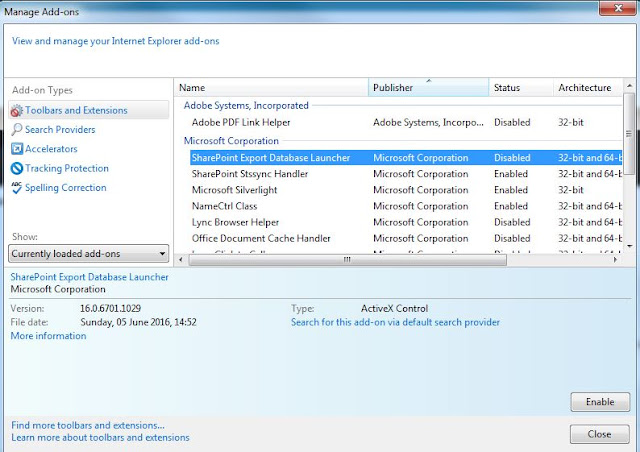
Task: Open Find more toolbars and extensions link
Action: point(88,425)
